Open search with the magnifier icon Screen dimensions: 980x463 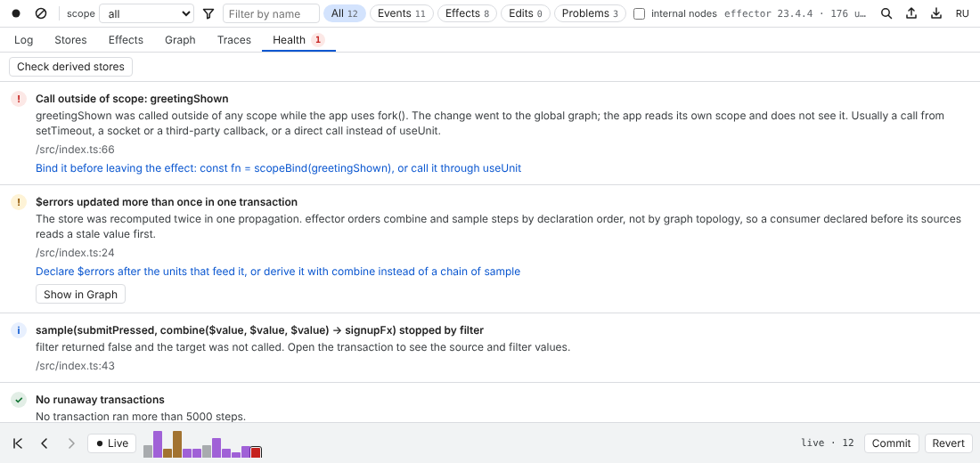(886, 13)
